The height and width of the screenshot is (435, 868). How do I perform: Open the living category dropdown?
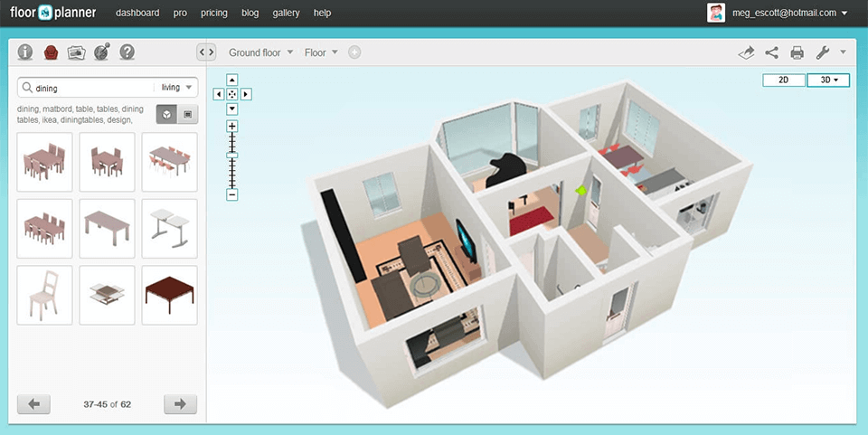(x=177, y=88)
